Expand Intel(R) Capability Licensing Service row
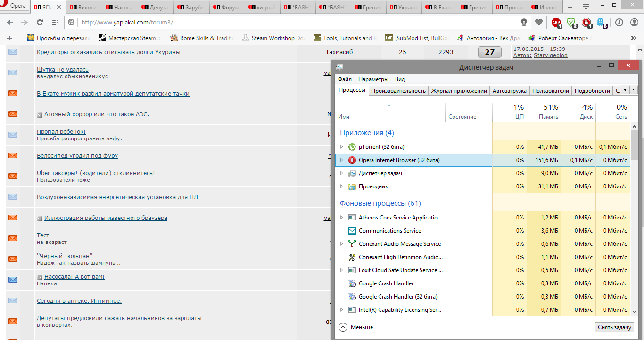Viewport: 644px width, 340px height. [342, 310]
